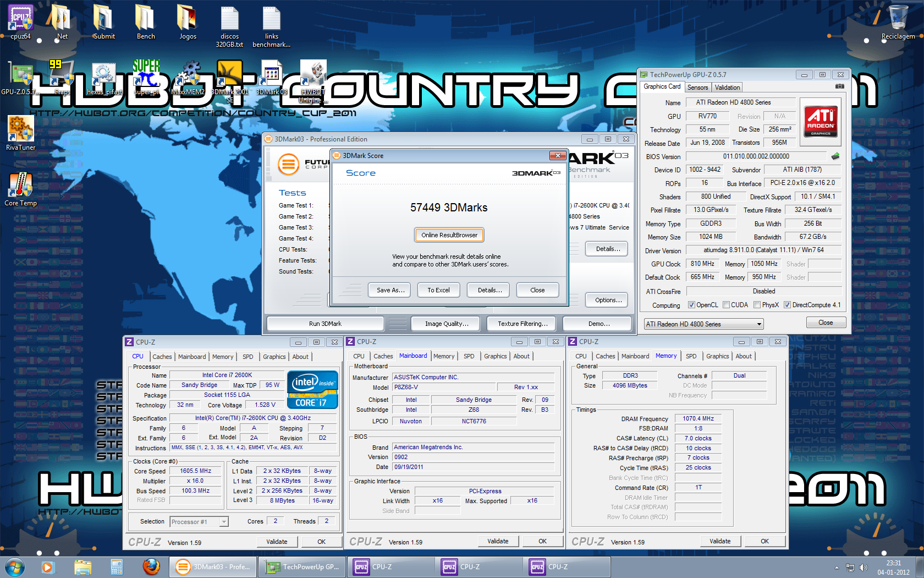Open CPU tab in right CPU-Z window
924x578 pixels.
(581, 357)
